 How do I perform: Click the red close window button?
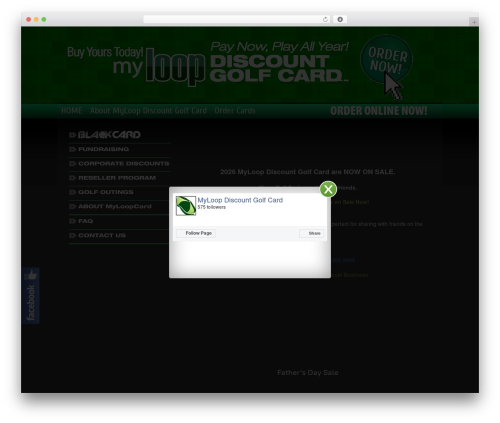pyautogui.click(x=29, y=19)
